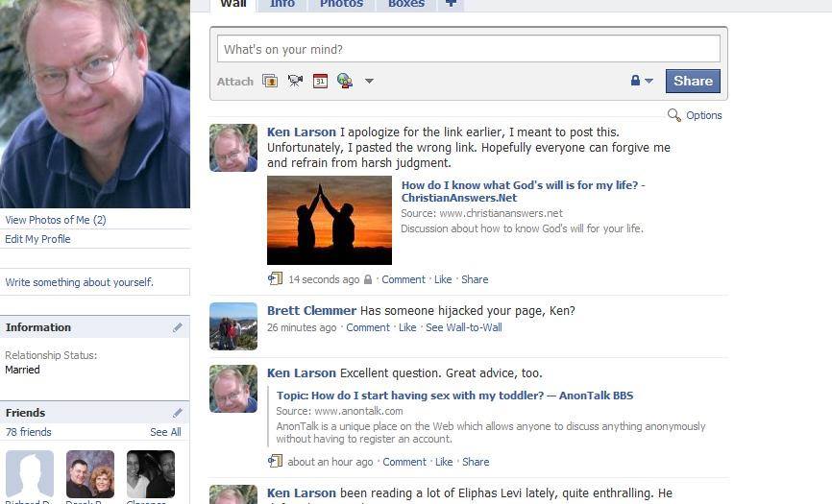Open the privacy lock dropdown
832x504 pixels.
coord(641,82)
